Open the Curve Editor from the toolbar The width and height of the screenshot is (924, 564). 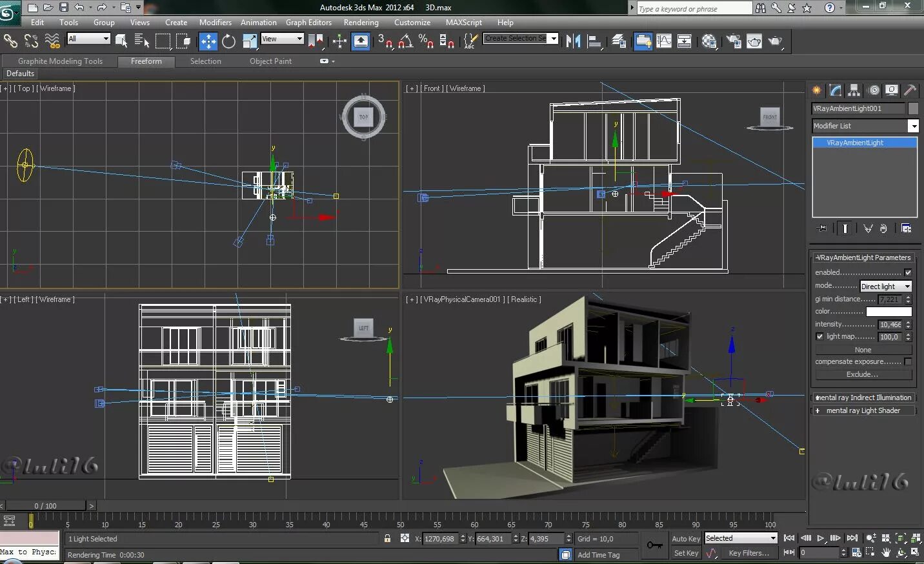click(664, 42)
